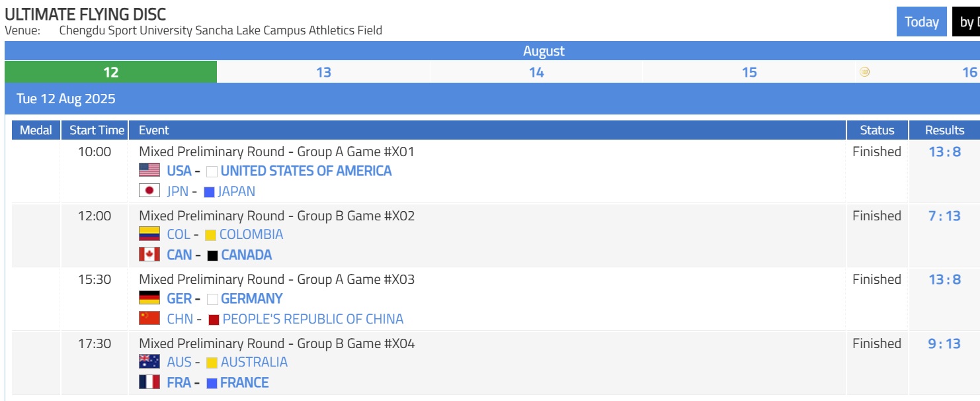Click the Canada flag icon
Image resolution: width=980 pixels, height=401 pixels.
pos(149,255)
